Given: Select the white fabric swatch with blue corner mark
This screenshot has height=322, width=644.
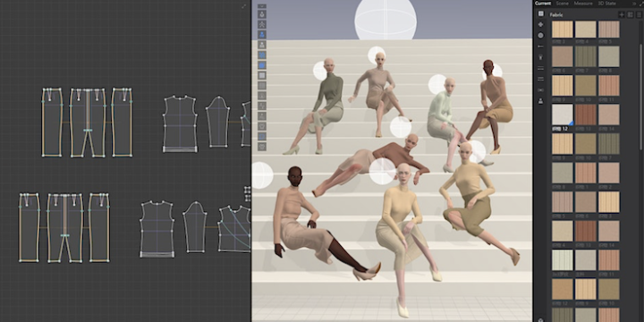Looking at the screenshot, I should tap(563, 114).
